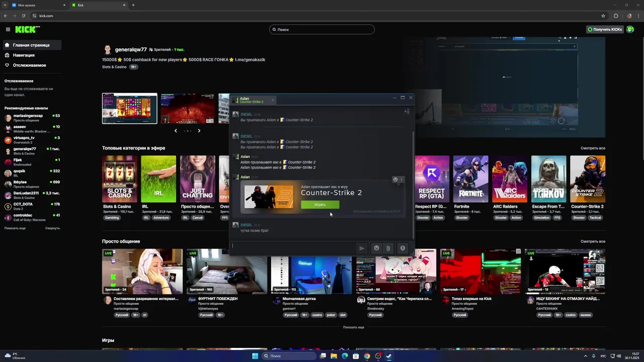The height and width of the screenshot is (362, 644).
Task: Open the Steam chat emoji picker
Action: (x=376, y=248)
